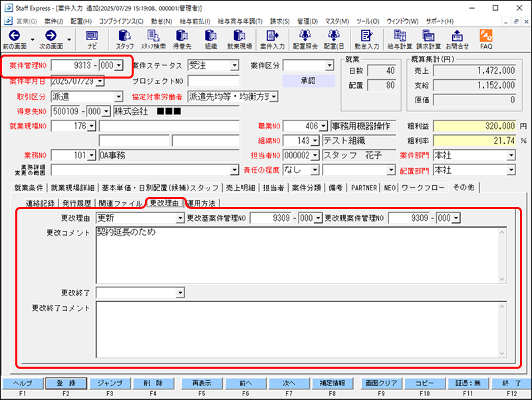Switch to the 運用方法 sub-tab
Image resolution: width=532 pixels, height=400 pixels.
point(201,204)
